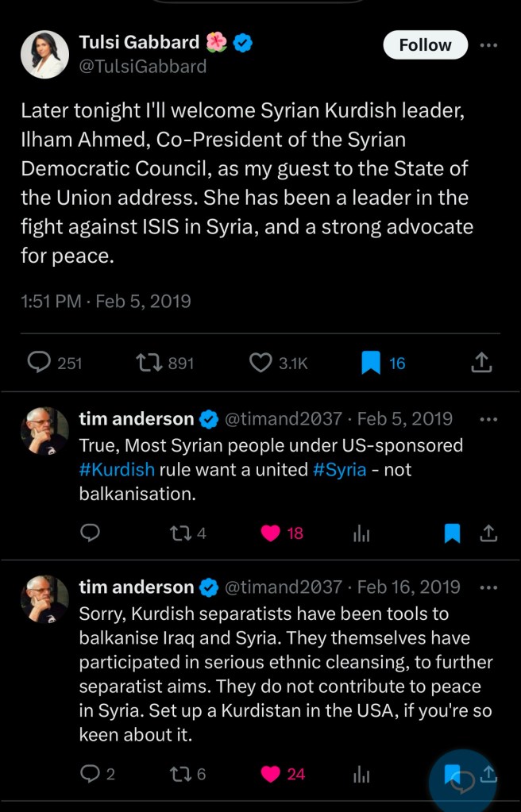Like Tulsi Gabbard's tweet with 3.1K likes

(261, 363)
